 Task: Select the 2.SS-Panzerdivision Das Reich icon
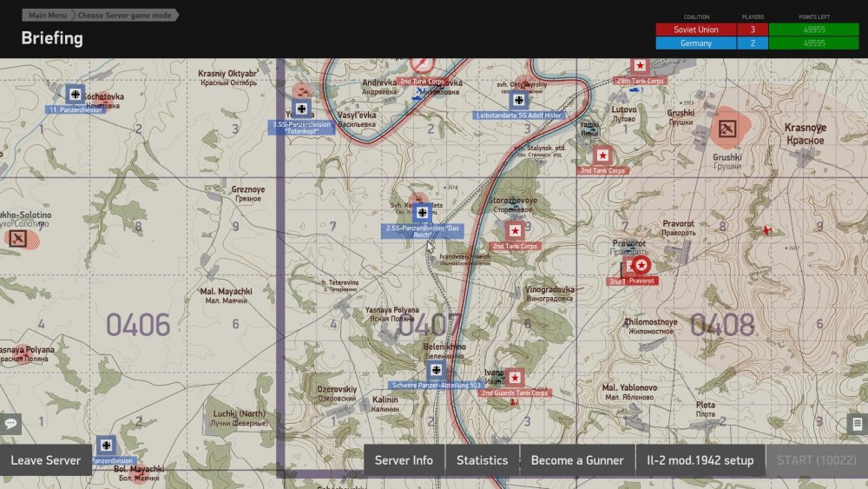(423, 212)
